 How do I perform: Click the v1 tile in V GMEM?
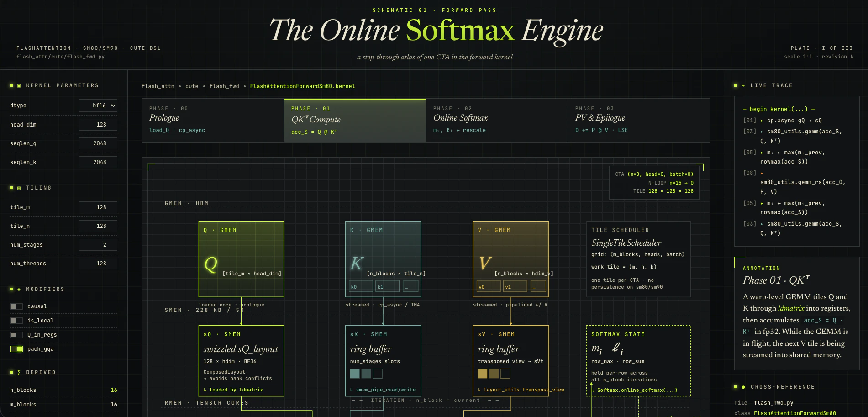tap(515, 286)
